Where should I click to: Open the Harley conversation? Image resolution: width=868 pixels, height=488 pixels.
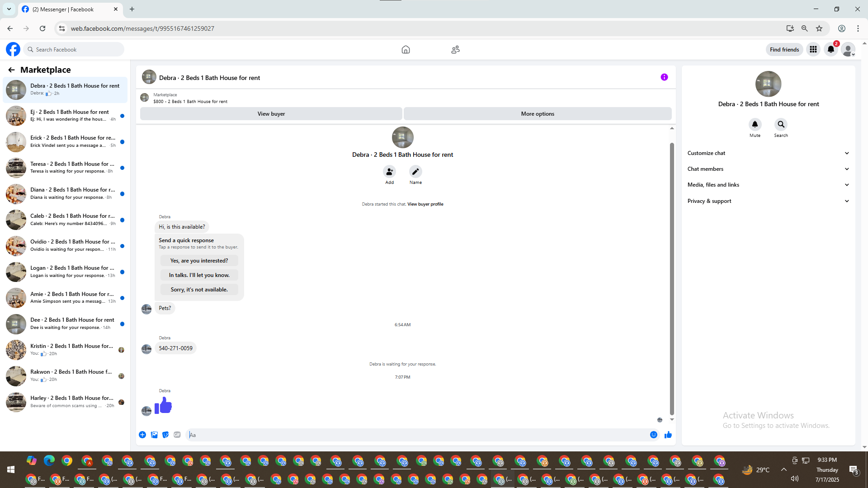pyautogui.click(x=66, y=402)
